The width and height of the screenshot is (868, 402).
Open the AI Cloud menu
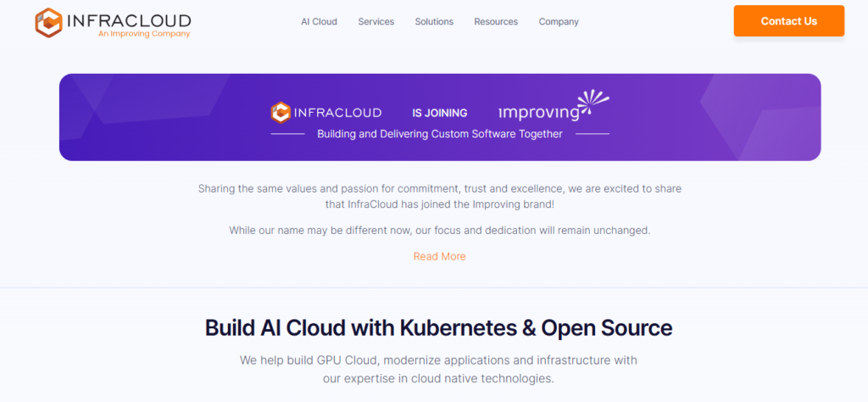319,21
